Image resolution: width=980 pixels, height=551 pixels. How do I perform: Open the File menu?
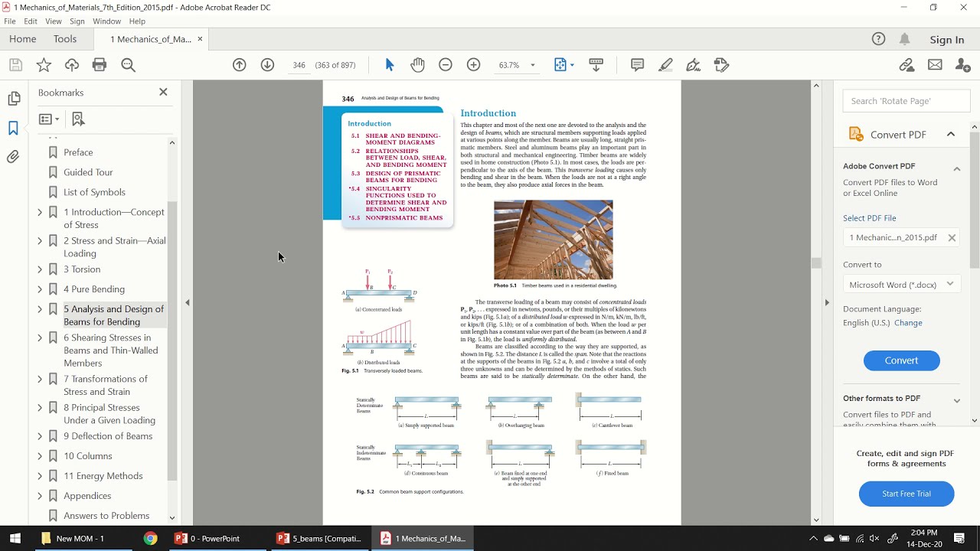(x=10, y=21)
